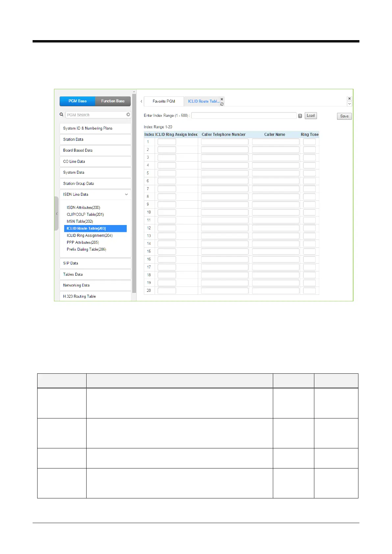Click the PGM search magnifier icon
The image size is (392, 554).
coord(61,115)
